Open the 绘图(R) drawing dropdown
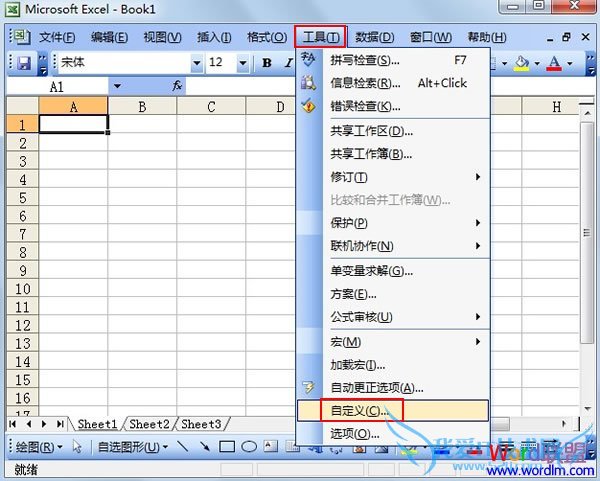This screenshot has height=481, width=600. coord(39,447)
